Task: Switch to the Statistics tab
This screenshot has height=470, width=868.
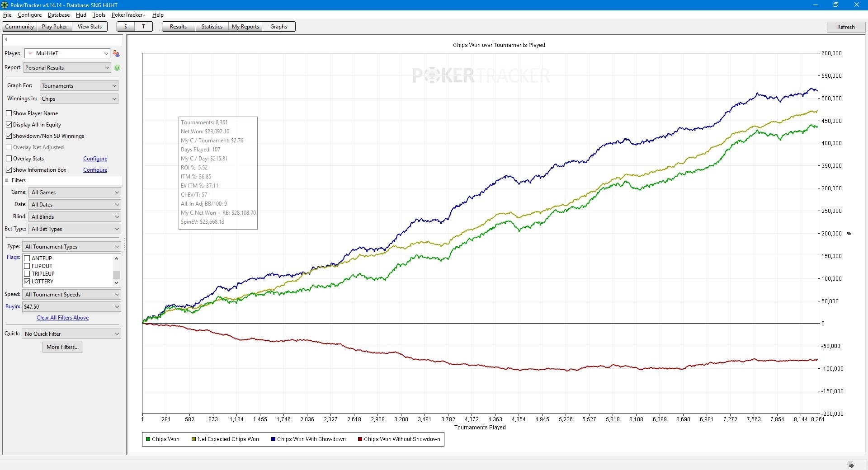Action: [212, 27]
